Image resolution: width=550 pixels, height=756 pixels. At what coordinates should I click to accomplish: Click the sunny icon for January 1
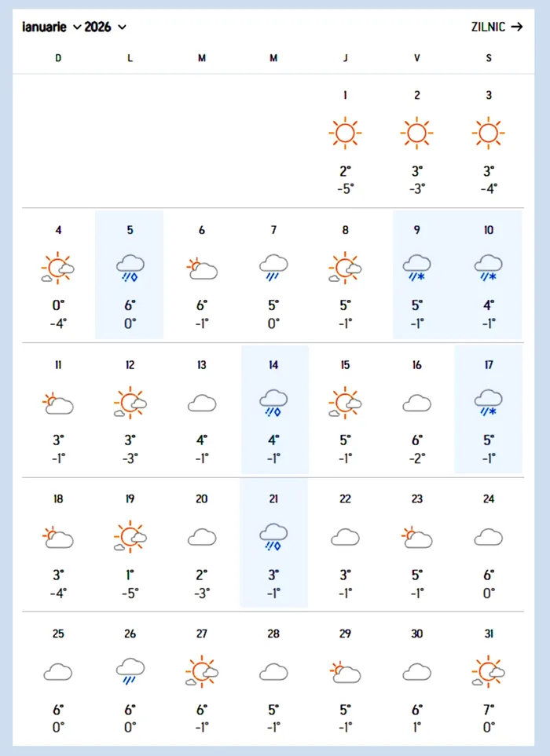pyautogui.click(x=345, y=133)
